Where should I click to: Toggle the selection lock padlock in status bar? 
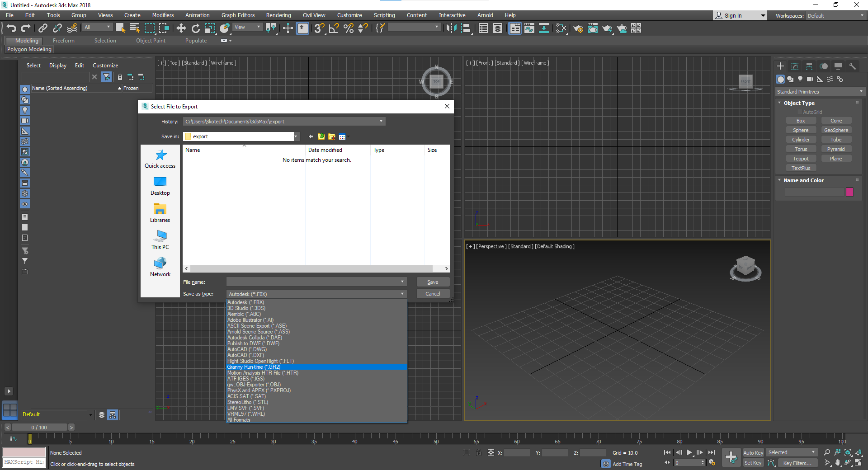(479, 453)
